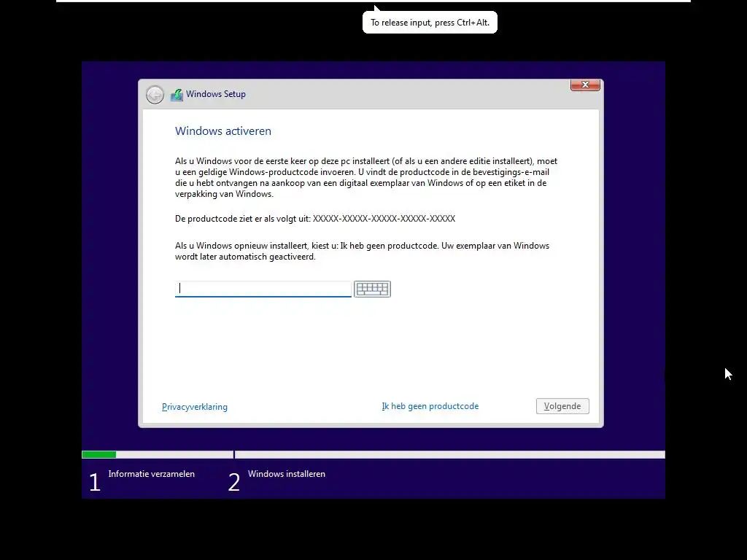Click the XXXXX-XXXXX product code example text
747x560 pixels.
(384, 219)
